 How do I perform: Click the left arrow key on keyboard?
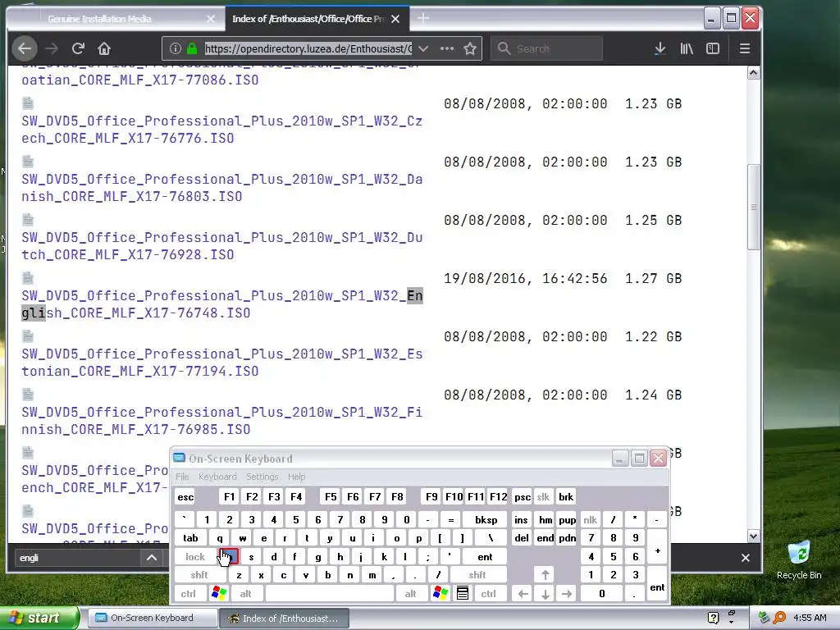pyautogui.click(x=523, y=594)
